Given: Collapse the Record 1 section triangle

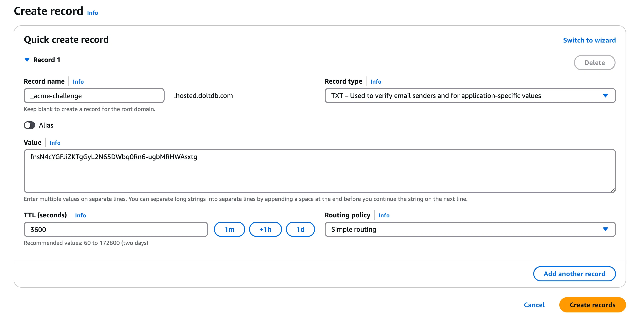Looking at the screenshot, I should 27,60.
